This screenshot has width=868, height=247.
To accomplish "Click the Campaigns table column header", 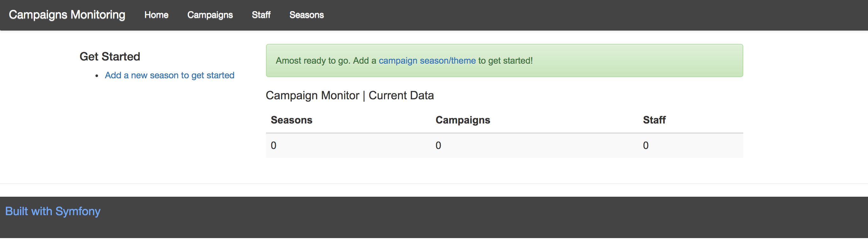I will click(463, 120).
